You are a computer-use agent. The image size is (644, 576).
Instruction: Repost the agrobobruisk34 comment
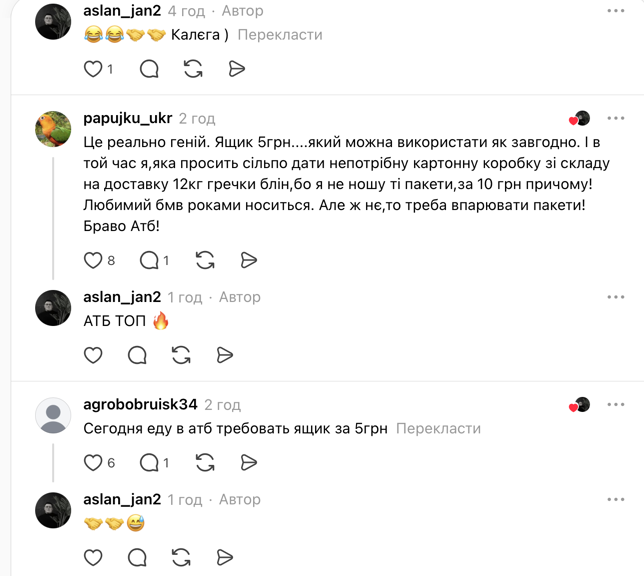coord(205,463)
